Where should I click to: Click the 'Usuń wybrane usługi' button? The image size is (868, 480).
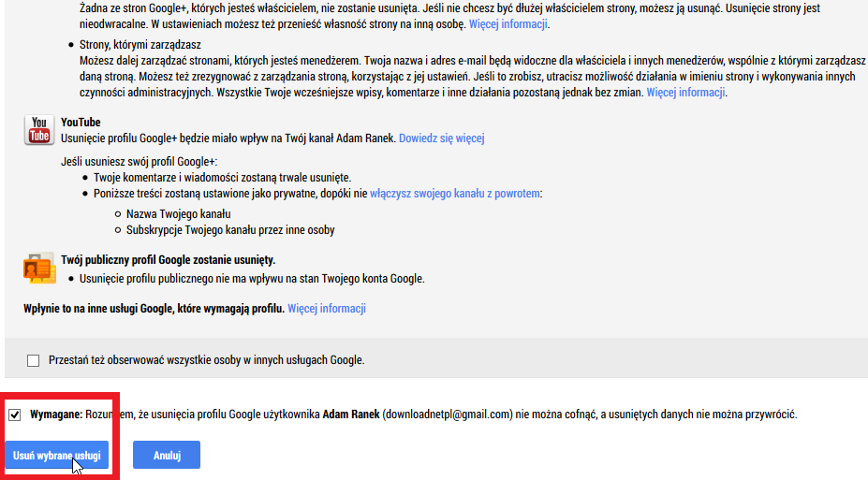tap(57, 455)
